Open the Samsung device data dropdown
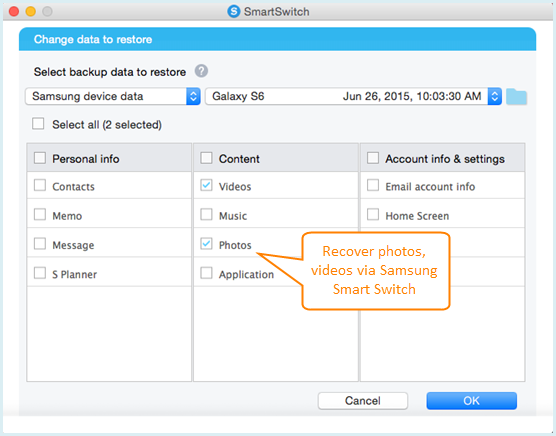The width and height of the screenshot is (556, 436). [x=113, y=96]
